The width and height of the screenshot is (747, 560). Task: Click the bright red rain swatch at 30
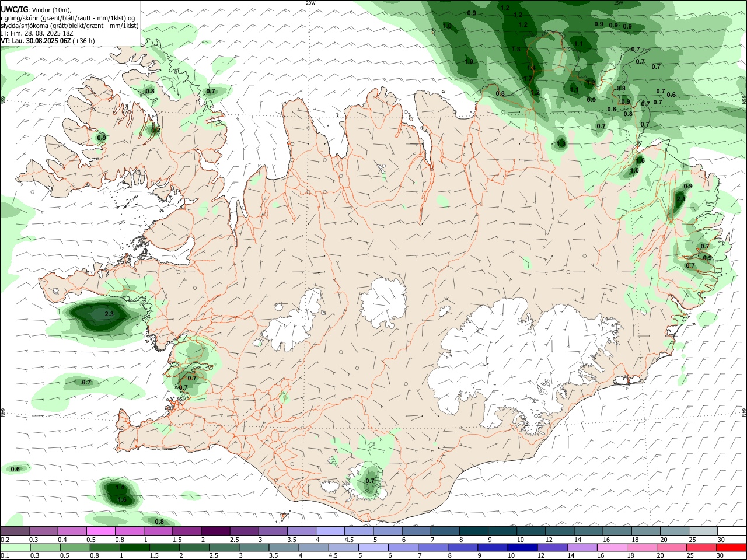[x=732, y=548]
